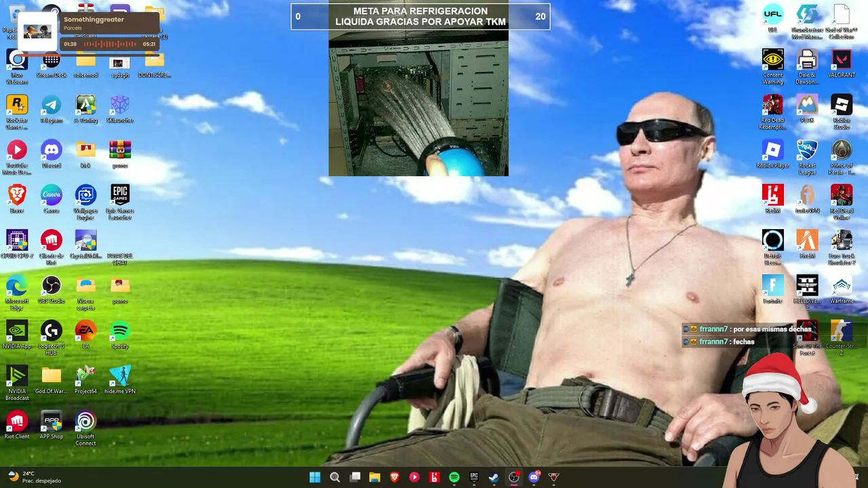Image resolution: width=868 pixels, height=488 pixels.
Task: Open hide.me VPN desktop shortcut
Action: click(x=120, y=380)
